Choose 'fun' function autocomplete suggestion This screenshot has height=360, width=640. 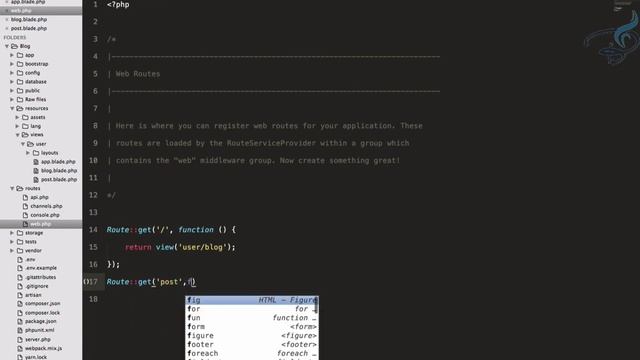252,318
